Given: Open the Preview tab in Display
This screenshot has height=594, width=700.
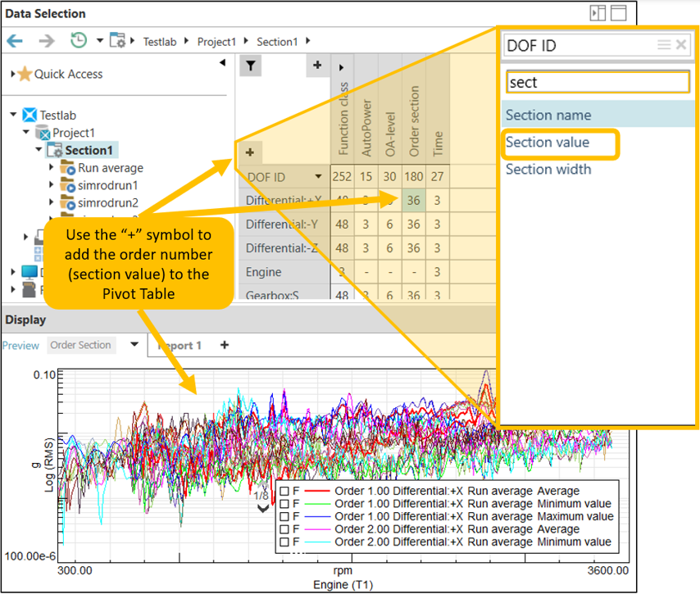Looking at the screenshot, I should click(20, 346).
